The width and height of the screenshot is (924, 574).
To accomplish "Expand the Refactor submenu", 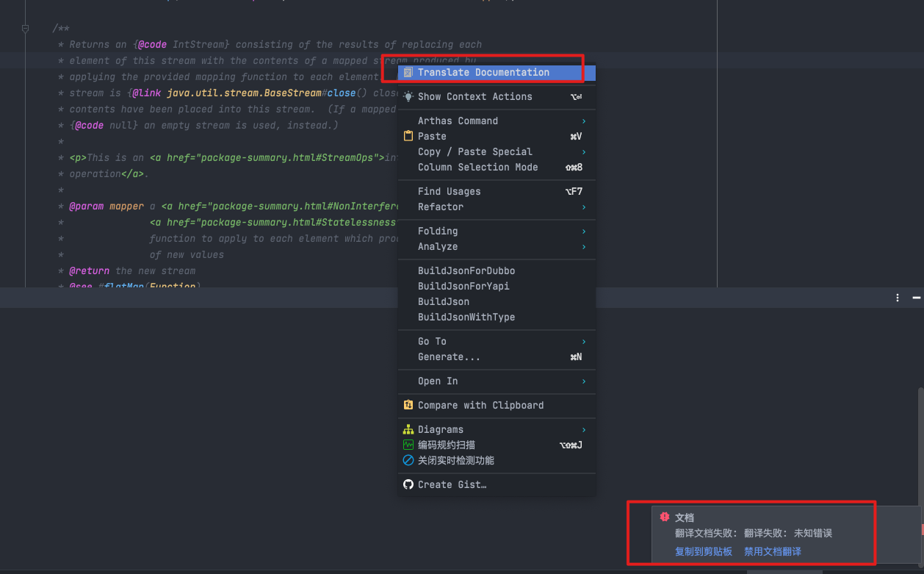I will pos(441,207).
